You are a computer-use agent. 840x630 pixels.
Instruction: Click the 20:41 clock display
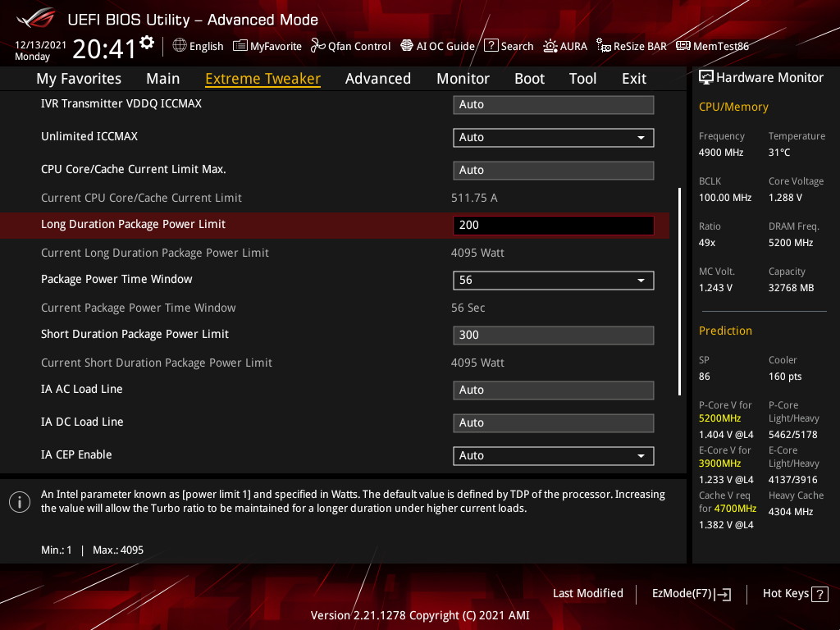click(104, 48)
